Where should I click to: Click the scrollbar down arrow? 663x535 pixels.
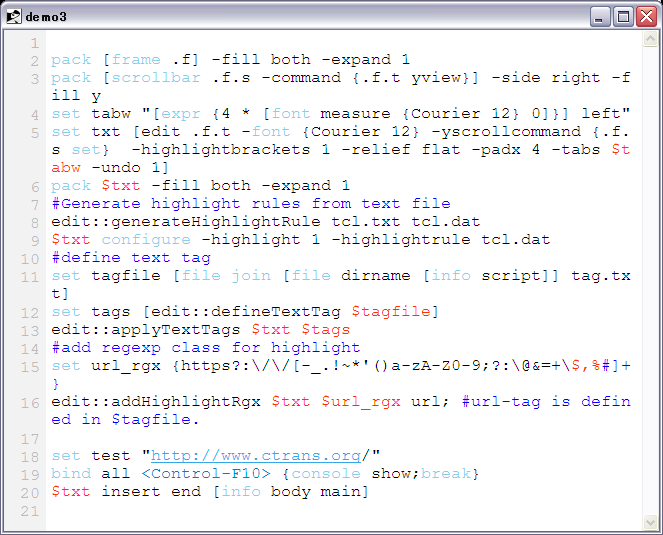(650, 522)
